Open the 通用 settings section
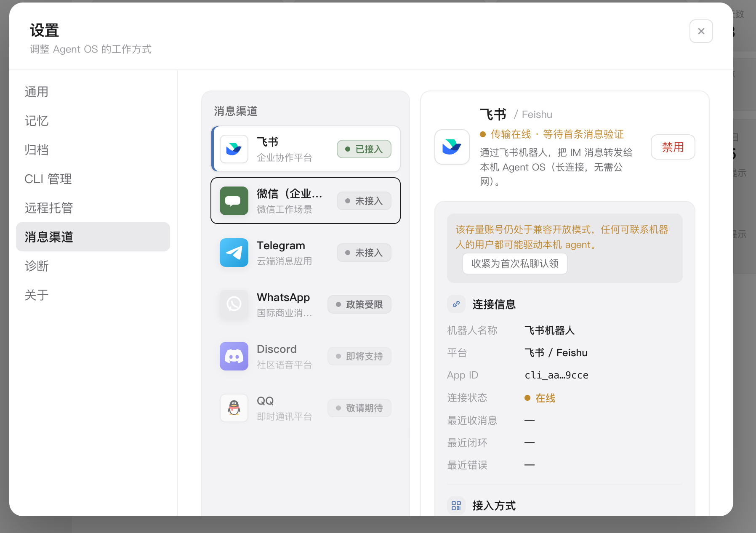 [x=93, y=92]
